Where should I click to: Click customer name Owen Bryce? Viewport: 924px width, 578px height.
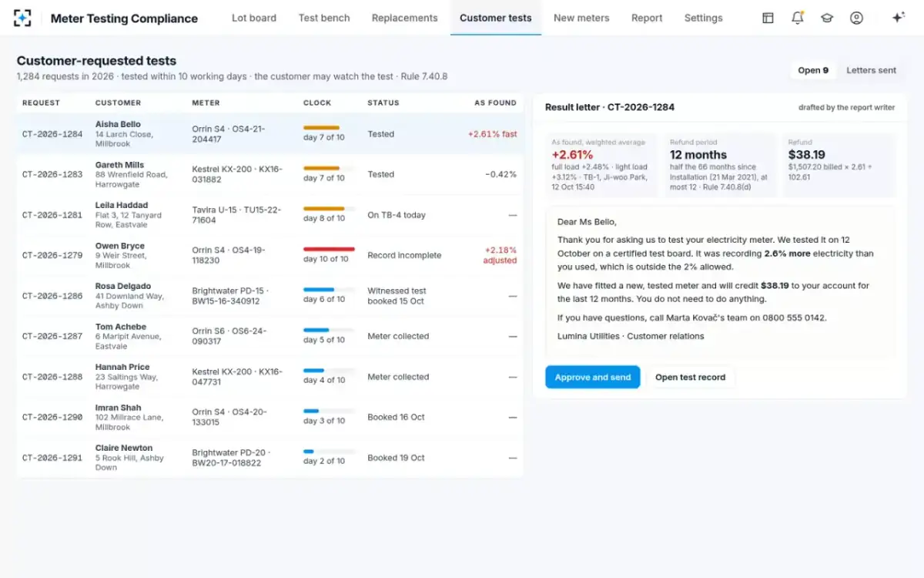119,246
